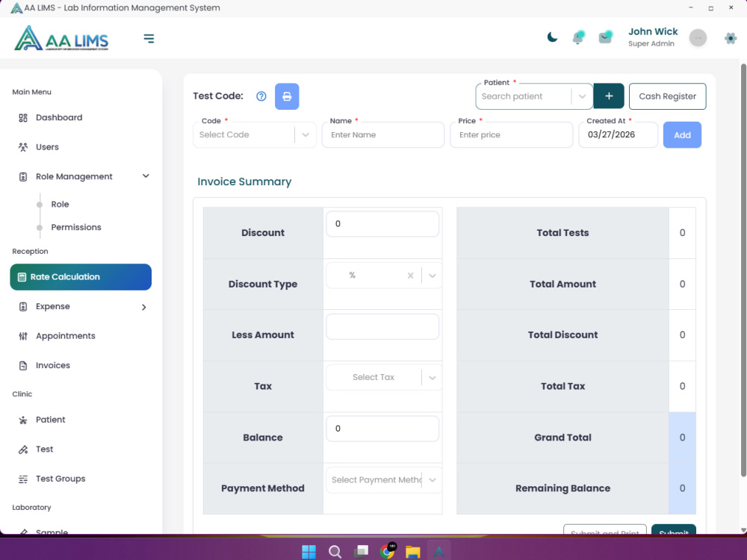The height and width of the screenshot is (560, 747).
Task: Open Windows taskbar search
Action: click(x=335, y=552)
